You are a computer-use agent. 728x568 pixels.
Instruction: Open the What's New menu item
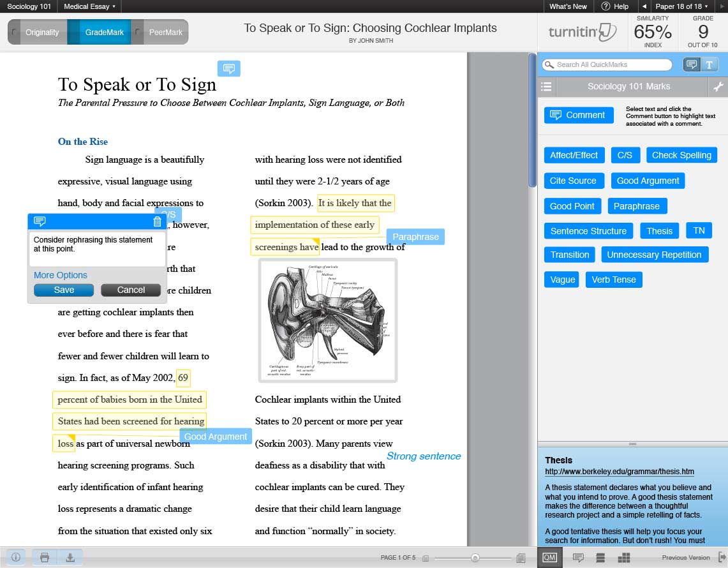pos(568,6)
